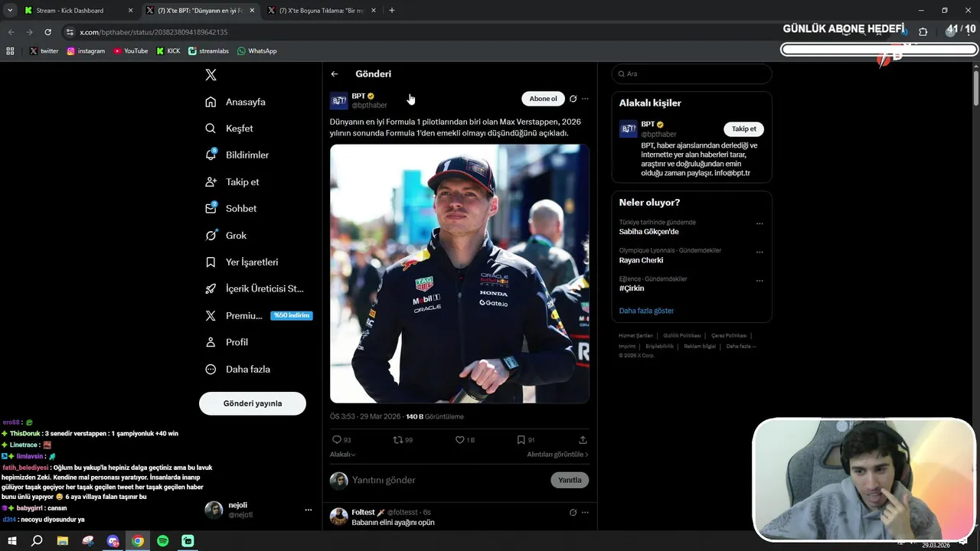
Task: Open a new browser tab
Action: [392, 11]
